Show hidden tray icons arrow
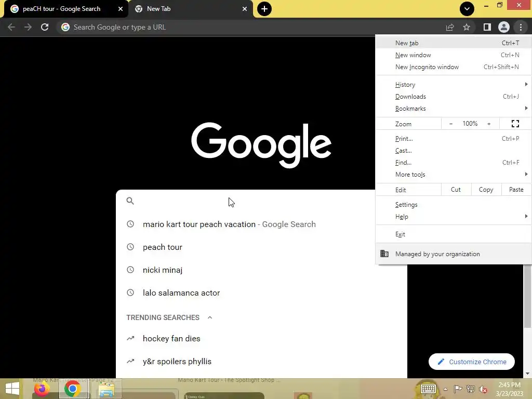The width and height of the screenshot is (532, 399). point(445,389)
